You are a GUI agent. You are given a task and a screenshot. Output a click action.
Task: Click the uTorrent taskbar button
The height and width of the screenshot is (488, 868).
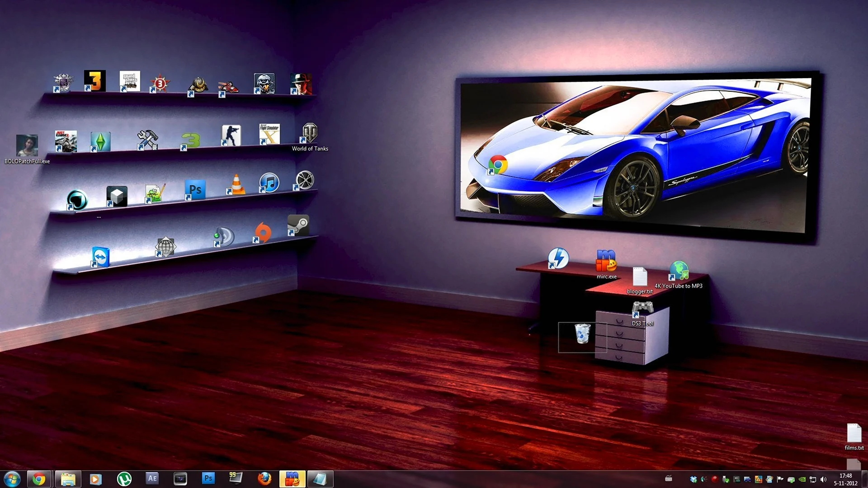[x=124, y=479]
